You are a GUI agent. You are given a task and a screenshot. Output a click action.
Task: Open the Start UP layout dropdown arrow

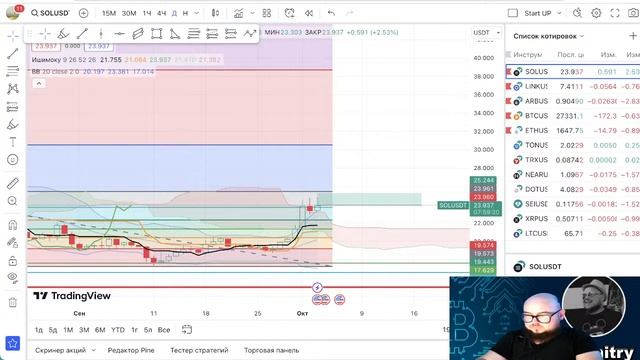tap(560, 13)
